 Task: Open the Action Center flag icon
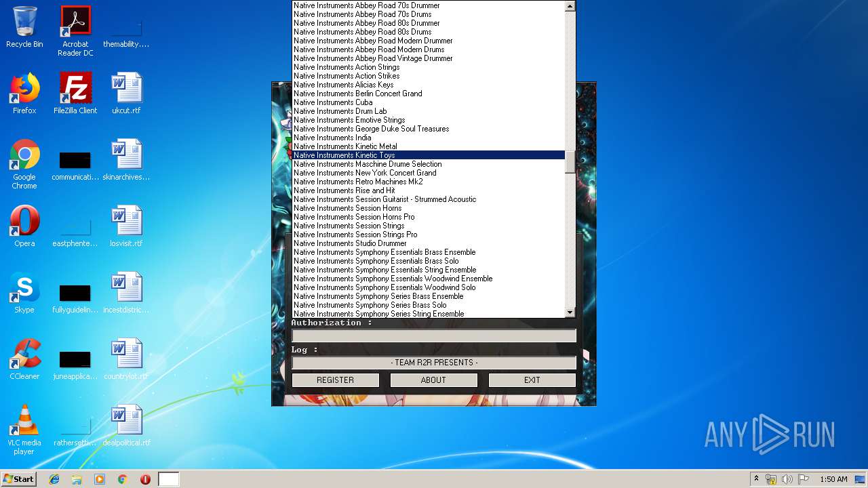pos(804,479)
